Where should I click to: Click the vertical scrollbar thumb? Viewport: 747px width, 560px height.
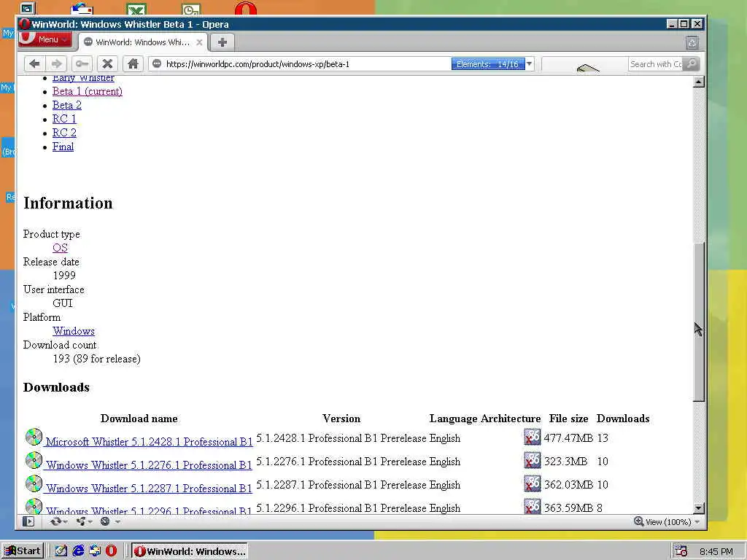click(x=698, y=322)
